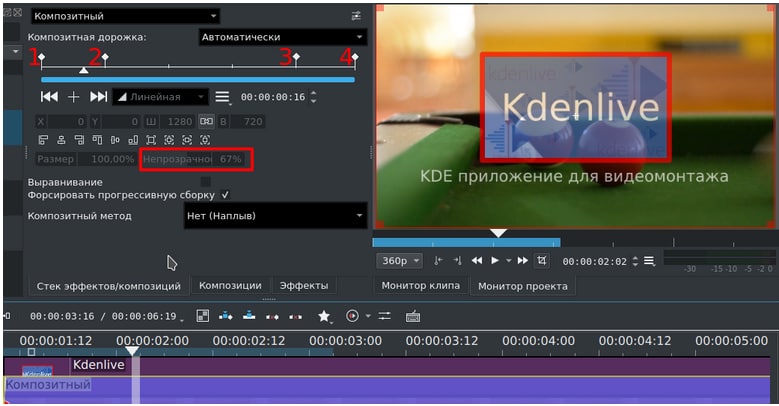Extract timeline zone icon
Image resolution: width=779 pixels, height=406 pixels.
pos(272,317)
